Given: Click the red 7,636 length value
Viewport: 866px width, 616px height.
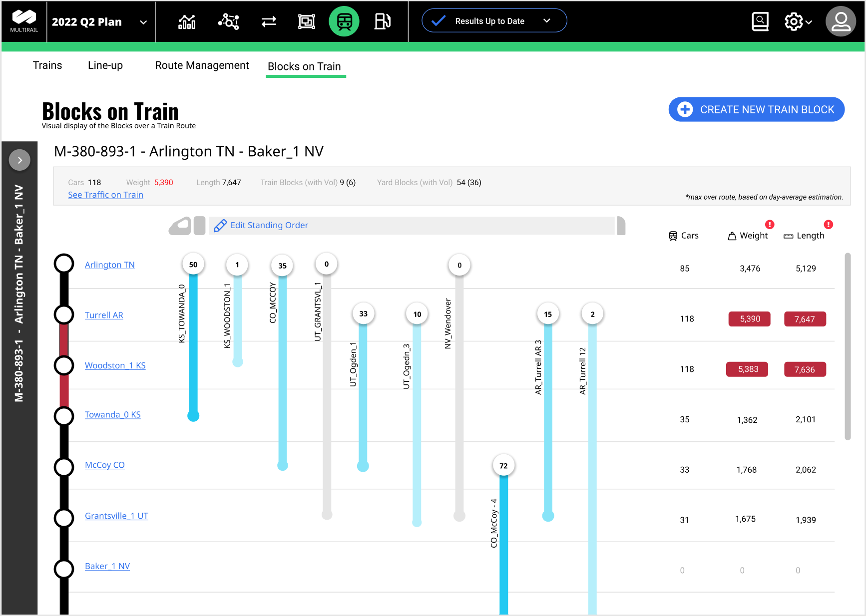Looking at the screenshot, I should pos(805,369).
